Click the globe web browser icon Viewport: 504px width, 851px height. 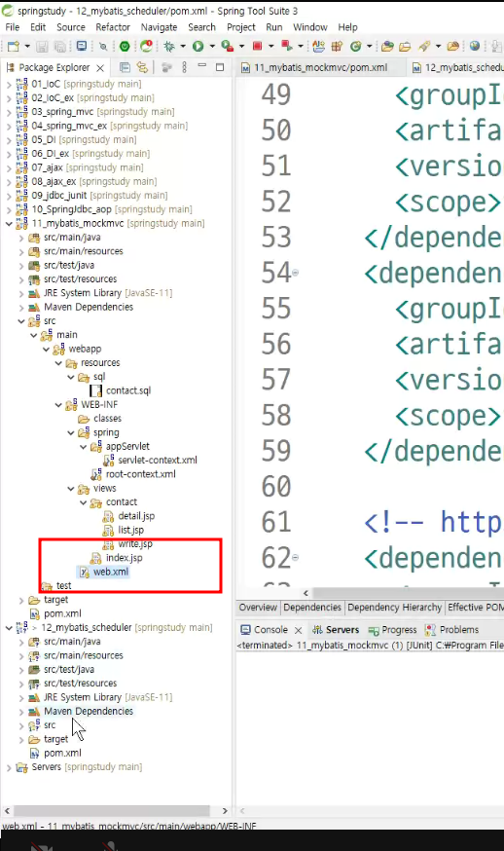475,46
